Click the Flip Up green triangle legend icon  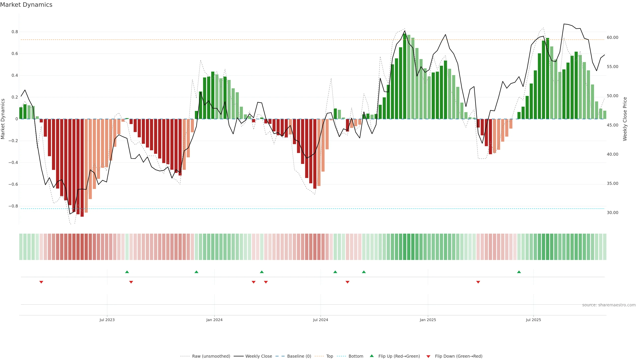pos(372,356)
